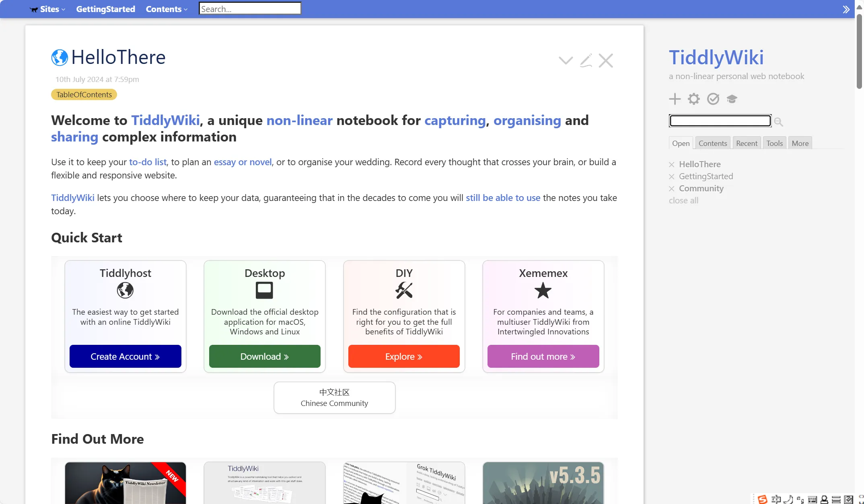Open GettingStarted from the top bar
This screenshot has height=504, width=864.
(106, 9)
